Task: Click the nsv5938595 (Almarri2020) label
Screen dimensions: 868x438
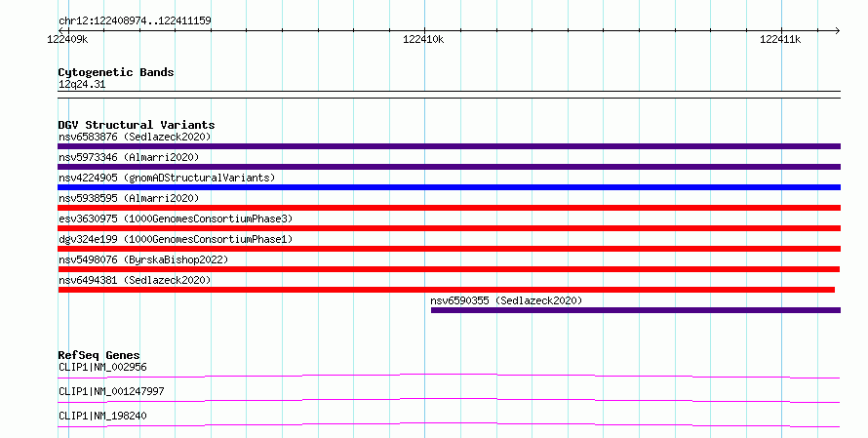Action: coord(129,198)
